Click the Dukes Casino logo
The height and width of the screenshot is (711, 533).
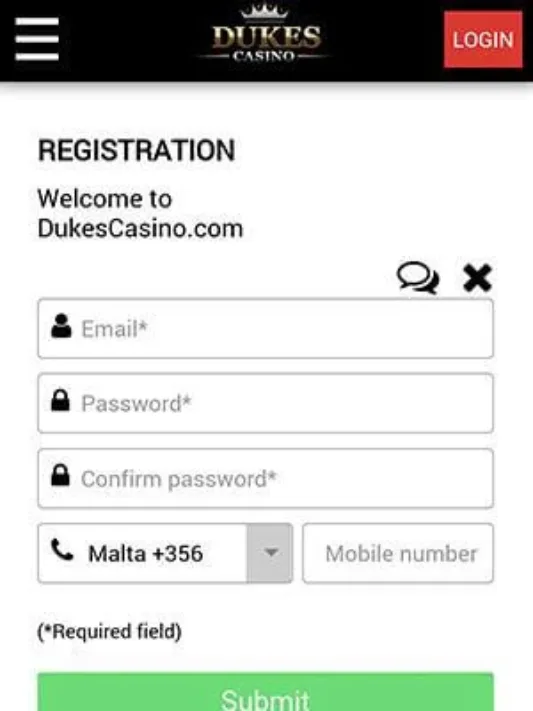click(265, 34)
